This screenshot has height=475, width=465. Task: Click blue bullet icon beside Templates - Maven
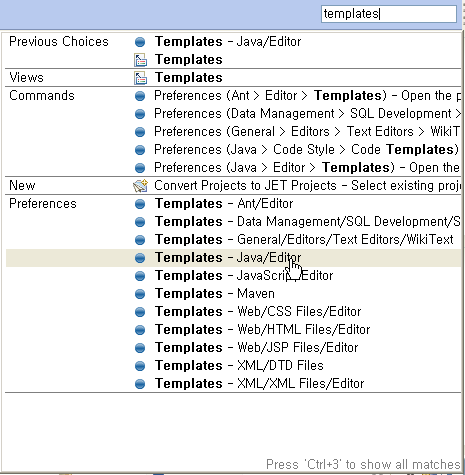click(x=140, y=294)
